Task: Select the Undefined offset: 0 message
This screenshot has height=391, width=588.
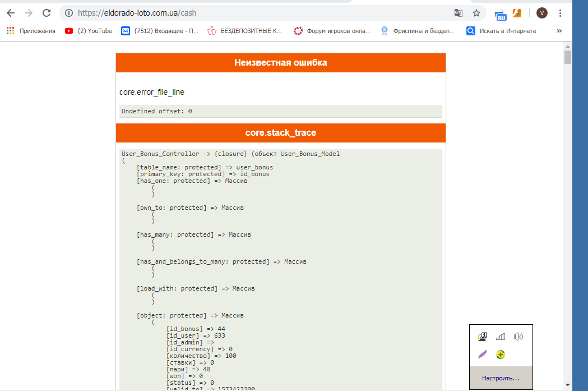Action: 157,111
